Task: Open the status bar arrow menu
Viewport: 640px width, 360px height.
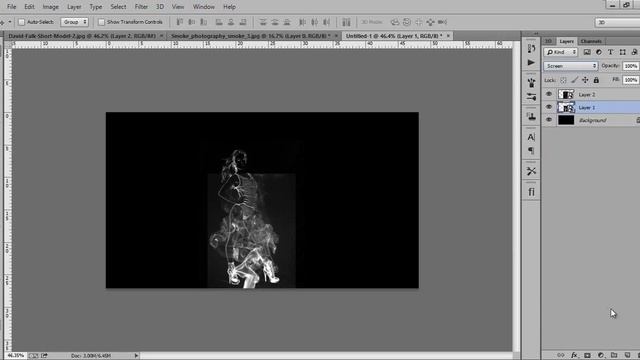Action: pyautogui.click(x=136, y=356)
